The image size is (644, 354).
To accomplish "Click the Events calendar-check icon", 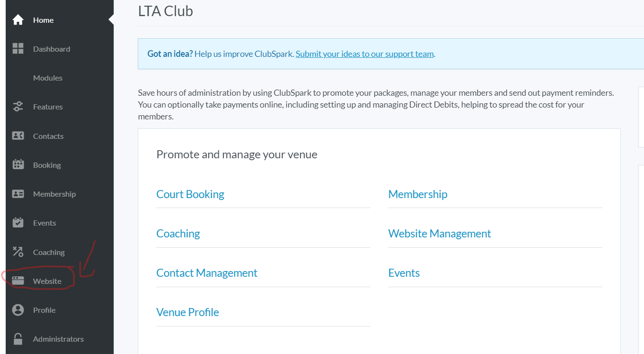I will click(x=18, y=223).
